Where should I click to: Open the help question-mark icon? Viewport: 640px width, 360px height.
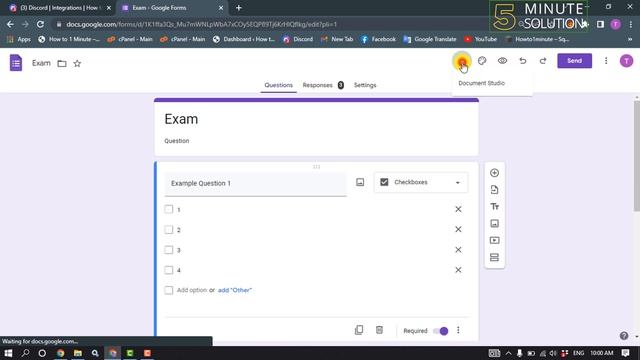624,336
